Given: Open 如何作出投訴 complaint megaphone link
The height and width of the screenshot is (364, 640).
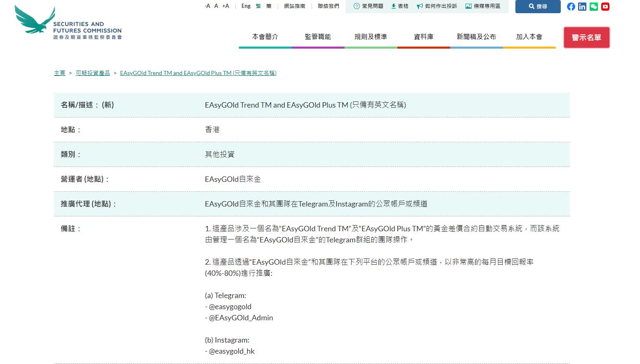Looking at the screenshot, I should pyautogui.click(x=437, y=6).
